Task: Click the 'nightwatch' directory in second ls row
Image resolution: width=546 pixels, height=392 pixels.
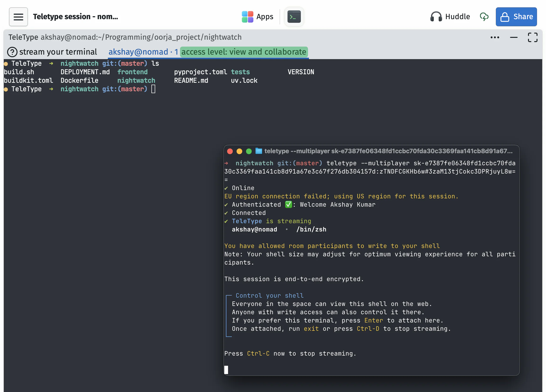Action: (x=136, y=80)
